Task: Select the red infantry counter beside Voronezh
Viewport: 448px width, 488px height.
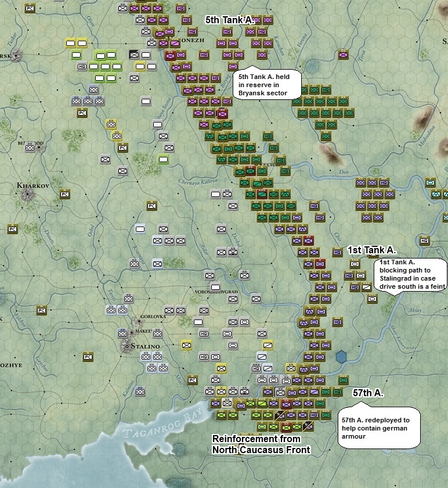Action: pos(170,56)
